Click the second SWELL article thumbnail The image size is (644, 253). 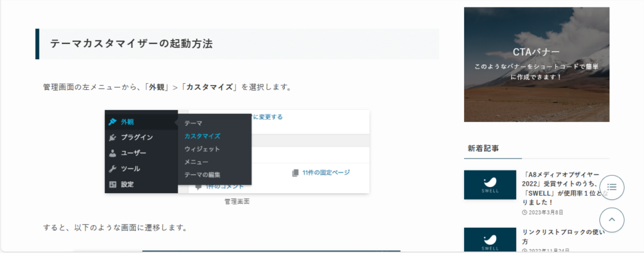point(489,240)
